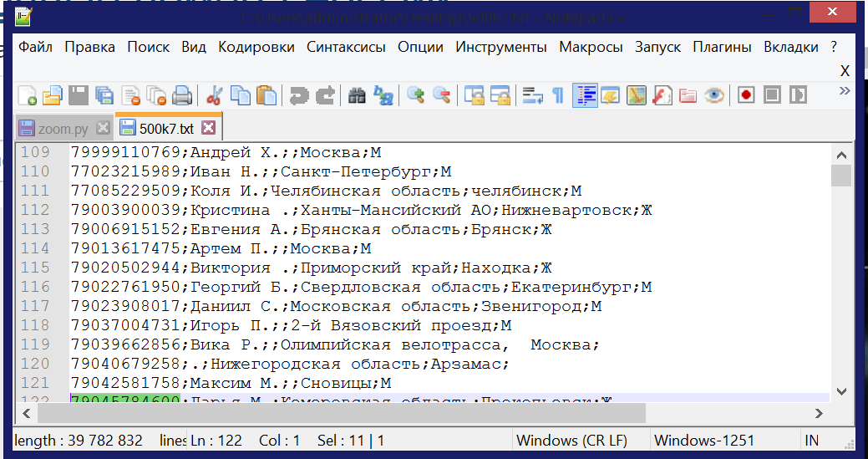The height and width of the screenshot is (459, 868).
Task: Open the Опции menu
Action: 420,47
